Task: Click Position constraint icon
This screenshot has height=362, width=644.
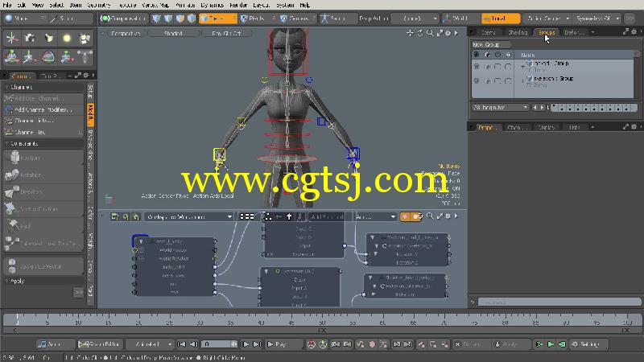Action: tap(14, 158)
